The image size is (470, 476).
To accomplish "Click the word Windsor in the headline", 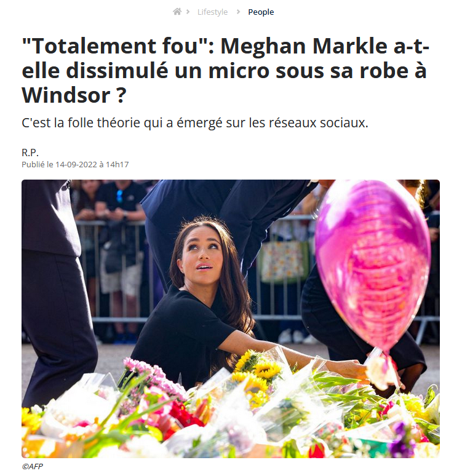I will [66, 95].
